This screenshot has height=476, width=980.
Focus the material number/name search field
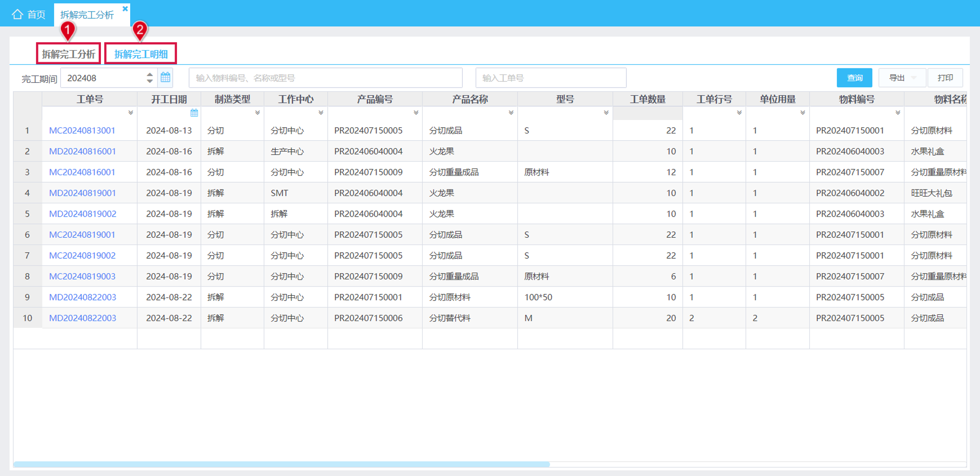click(x=325, y=77)
